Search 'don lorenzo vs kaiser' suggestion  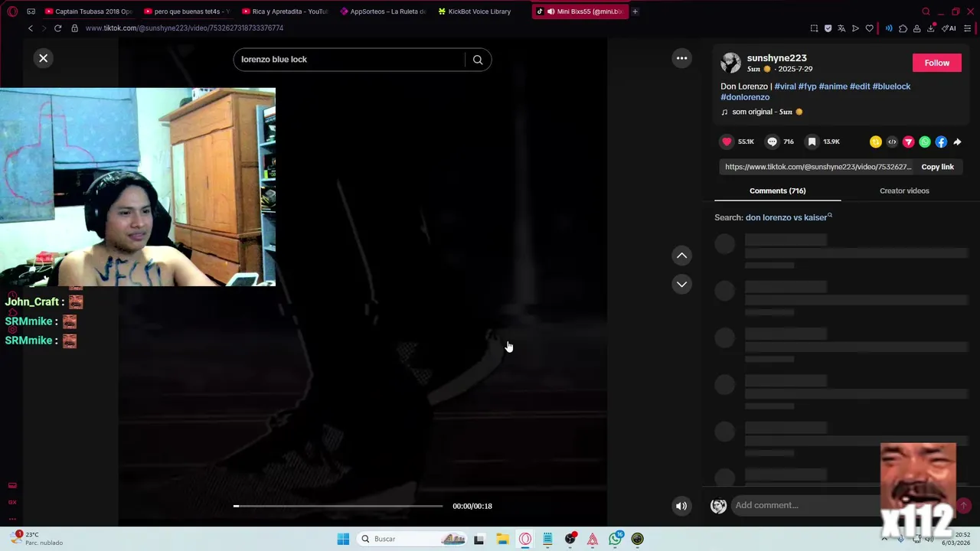pyautogui.click(x=787, y=217)
